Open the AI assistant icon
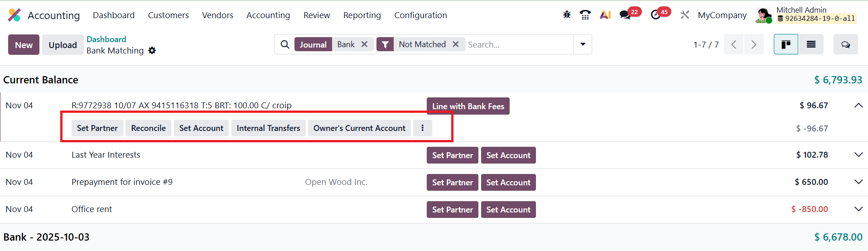The height and width of the screenshot is (251, 868). pos(605,15)
